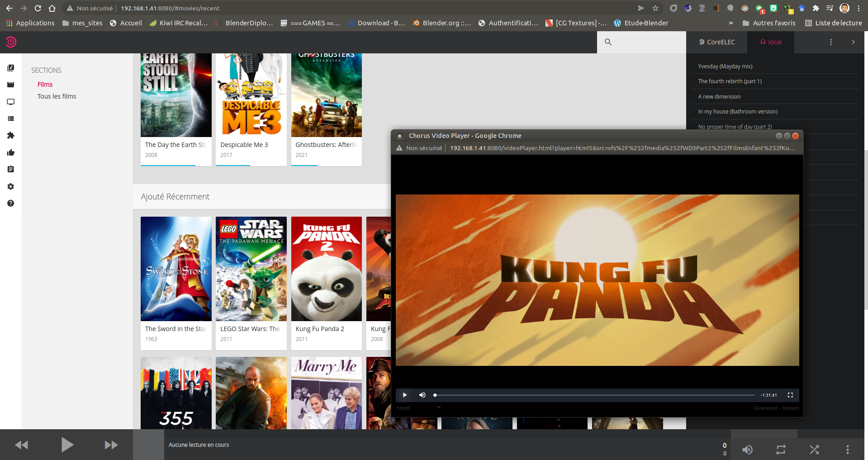Viewport: 868px width, 460px height.
Task: Open the Settings gear icon in sidebar
Action: 11,186
